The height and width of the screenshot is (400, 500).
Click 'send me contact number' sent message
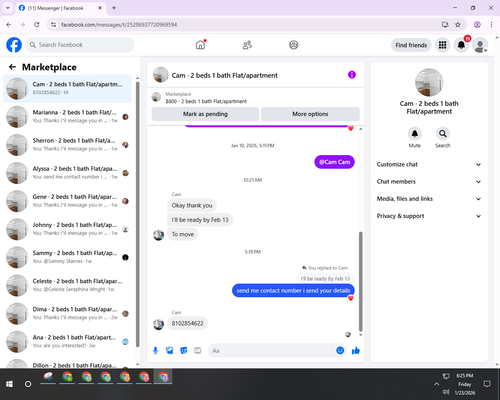[293, 291]
